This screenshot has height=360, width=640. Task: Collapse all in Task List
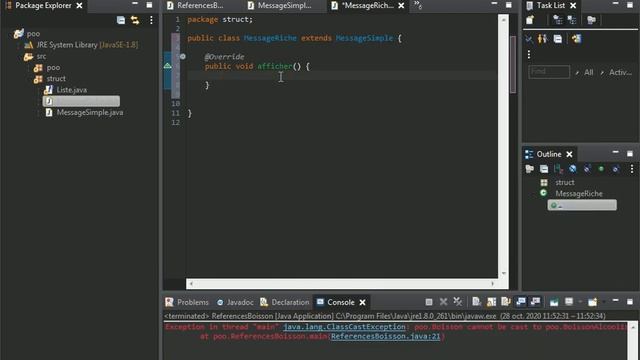(558, 39)
